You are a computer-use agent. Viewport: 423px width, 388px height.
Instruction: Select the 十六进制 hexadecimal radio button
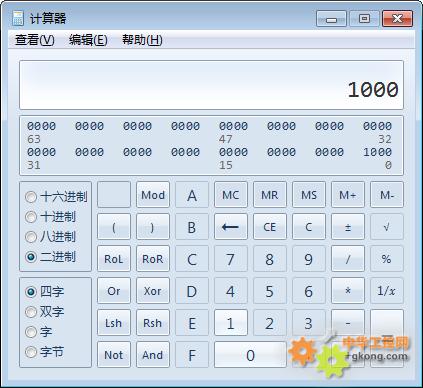(31, 197)
